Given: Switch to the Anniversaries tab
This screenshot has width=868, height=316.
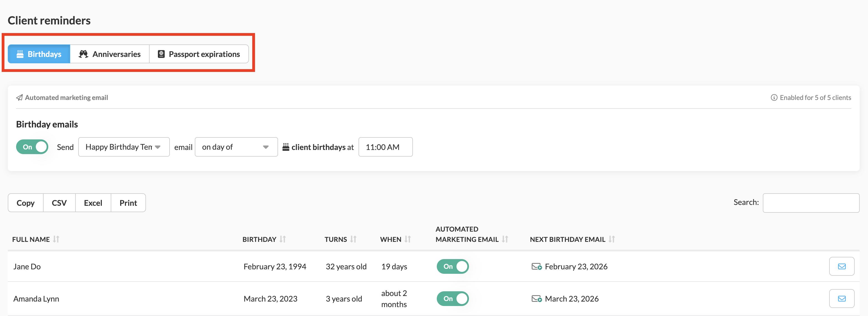Looking at the screenshot, I should (x=110, y=54).
